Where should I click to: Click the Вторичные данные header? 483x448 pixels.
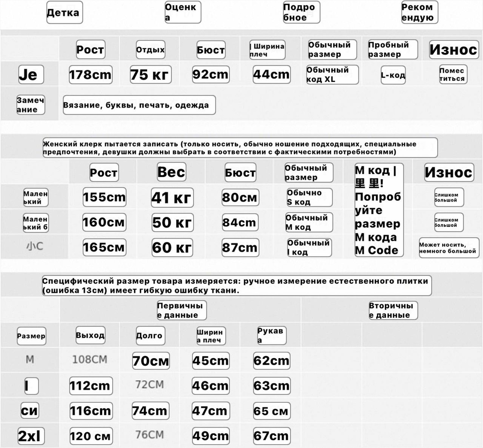click(393, 310)
